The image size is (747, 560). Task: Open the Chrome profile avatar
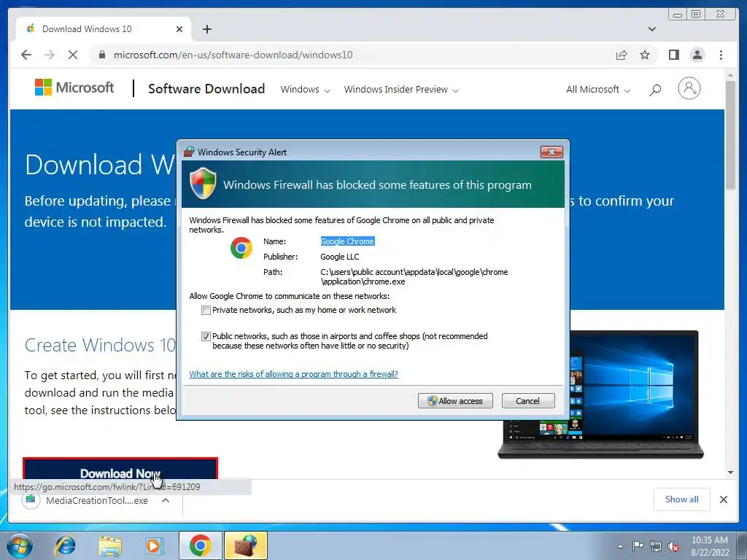click(x=697, y=55)
